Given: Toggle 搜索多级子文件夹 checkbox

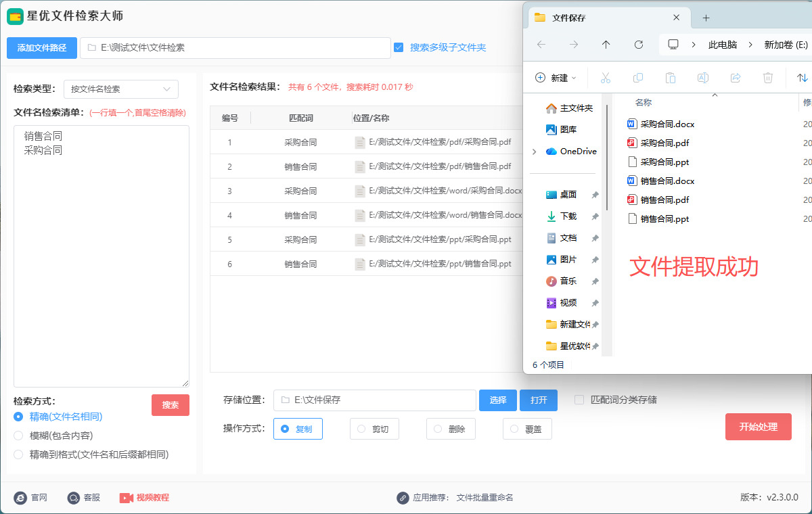Looking at the screenshot, I should pyautogui.click(x=399, y=47).
